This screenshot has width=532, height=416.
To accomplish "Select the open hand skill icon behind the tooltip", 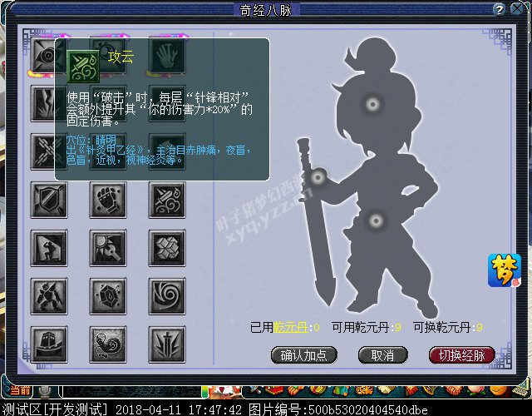I will 167,55.
